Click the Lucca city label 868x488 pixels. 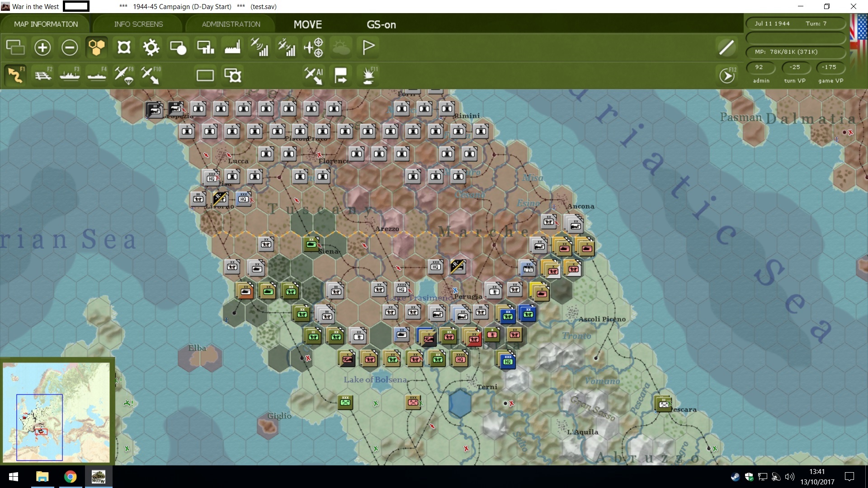tap(238, 161)
